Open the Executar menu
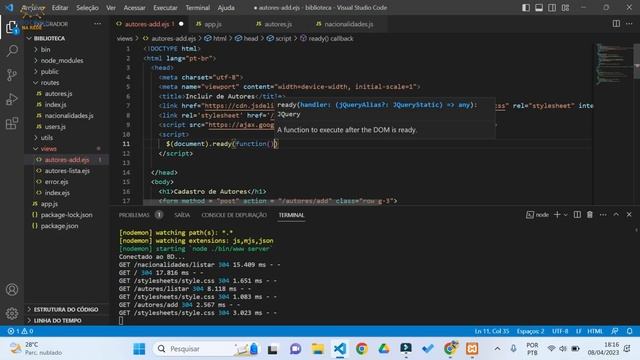Viewport: 640px width, 360px height. [x=165, y=8]
